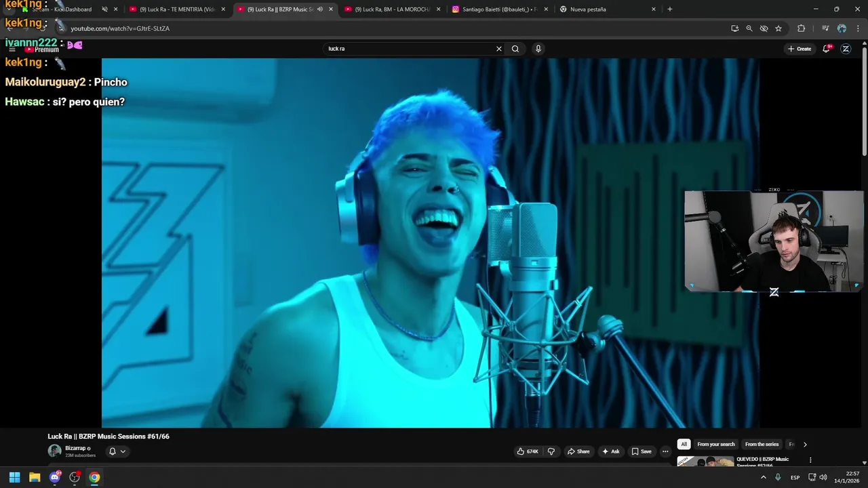Open the Bizarrap channel avatar
The height and width of the screenshot is (488, 868).
[54, 451]
